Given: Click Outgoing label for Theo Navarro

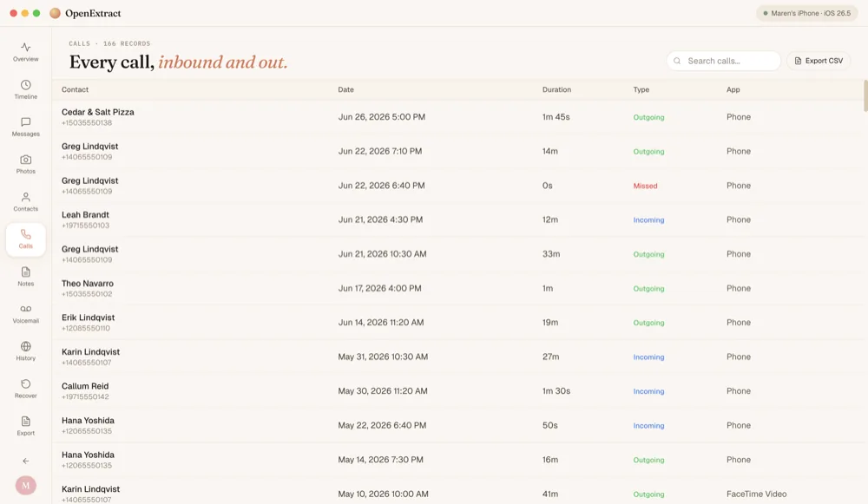Looking at the screenshot, I should coord(648,289).
